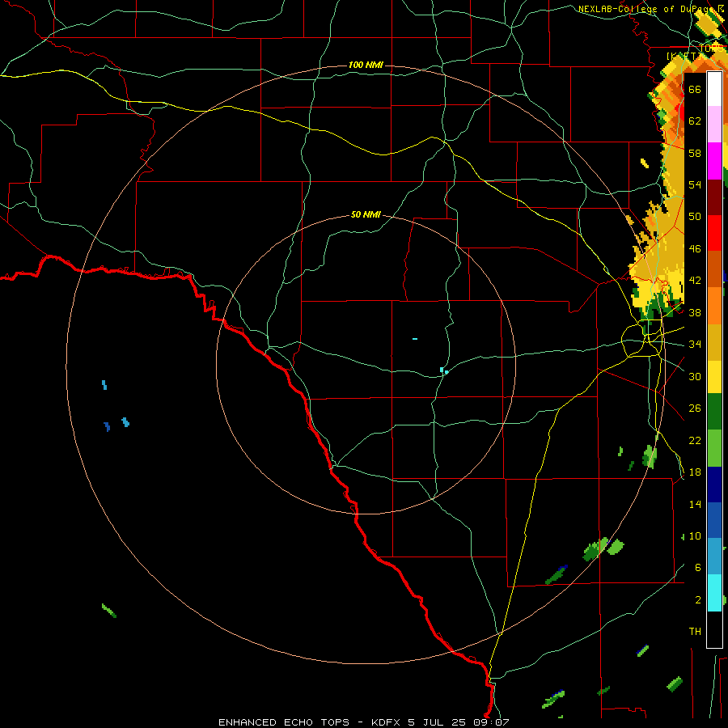The height and width of the screenshot is (728, 728).
Task: Click the "TH" threshold legend label
Action: point(695,631)
